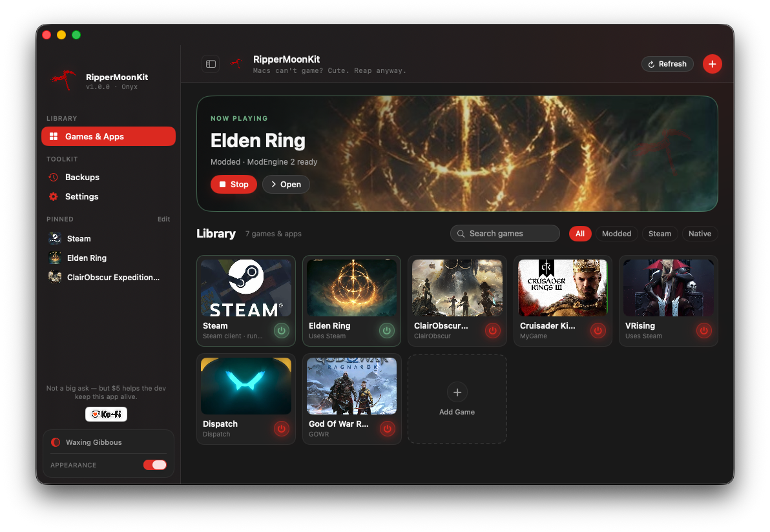The width and height of the screenshot is (770, 532).
Task: Open the VRising cover art
Action: pos(669,288)
